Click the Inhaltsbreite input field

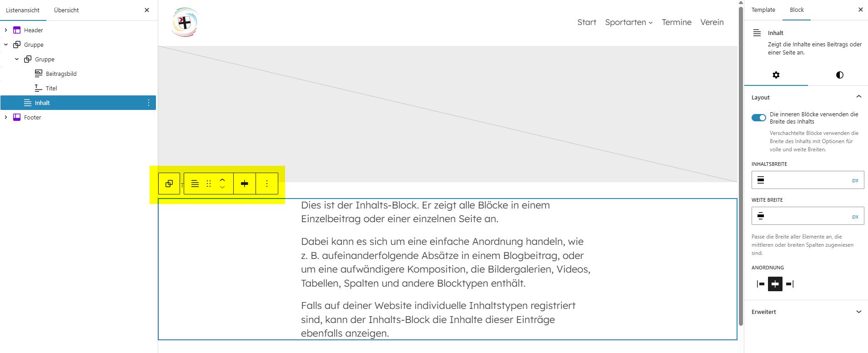(x=807, y=180)
